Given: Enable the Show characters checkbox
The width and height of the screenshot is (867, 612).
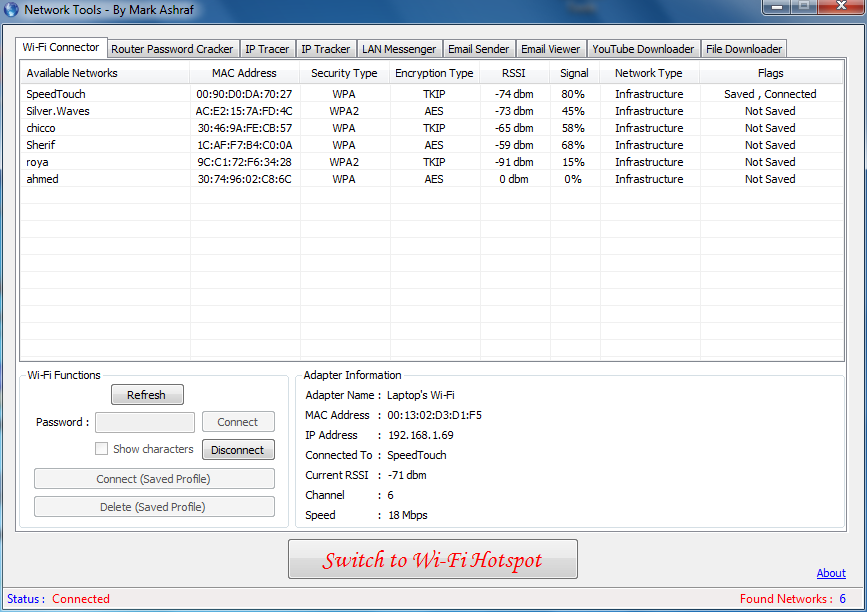Looking at the screenshot, I should [x=101, y=449].
